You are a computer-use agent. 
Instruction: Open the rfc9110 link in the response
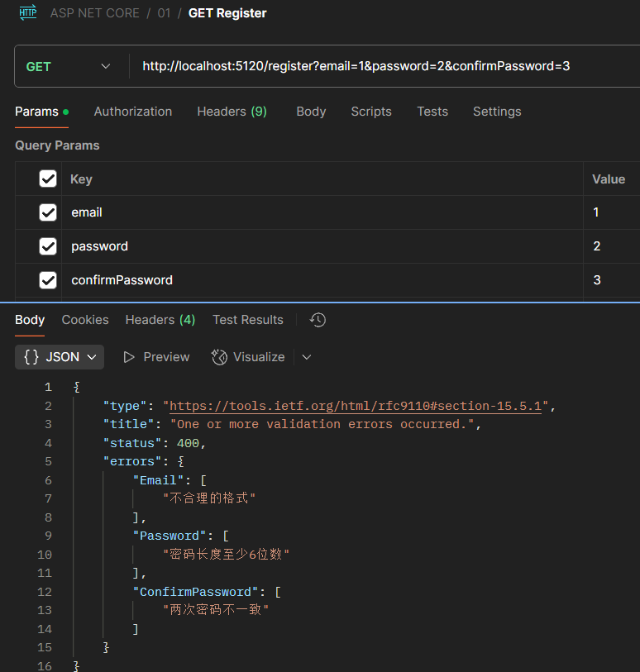356,406
